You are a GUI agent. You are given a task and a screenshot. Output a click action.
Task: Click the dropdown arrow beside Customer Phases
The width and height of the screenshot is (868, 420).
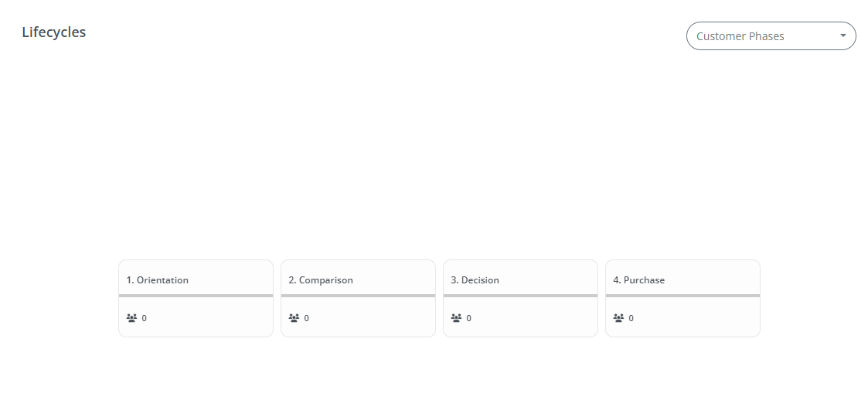coord(842,36)
